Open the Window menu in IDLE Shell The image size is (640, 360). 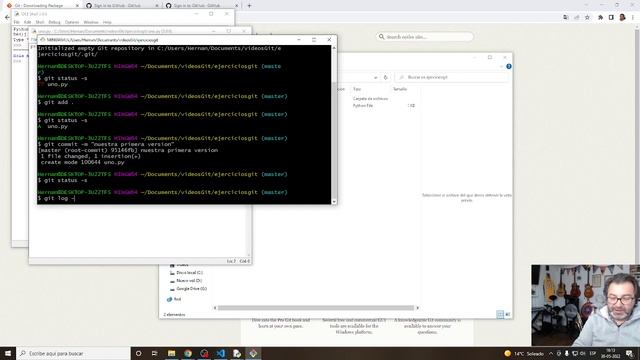tap(91, 22)
